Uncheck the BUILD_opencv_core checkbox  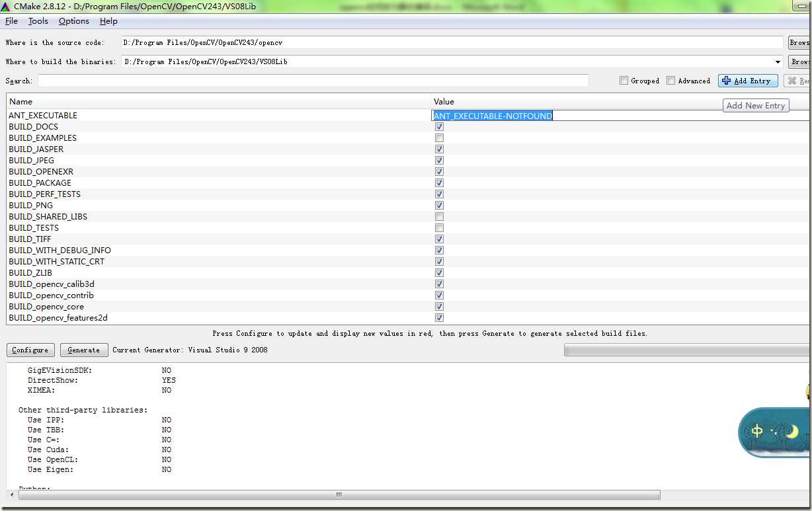tap(439, 307)
